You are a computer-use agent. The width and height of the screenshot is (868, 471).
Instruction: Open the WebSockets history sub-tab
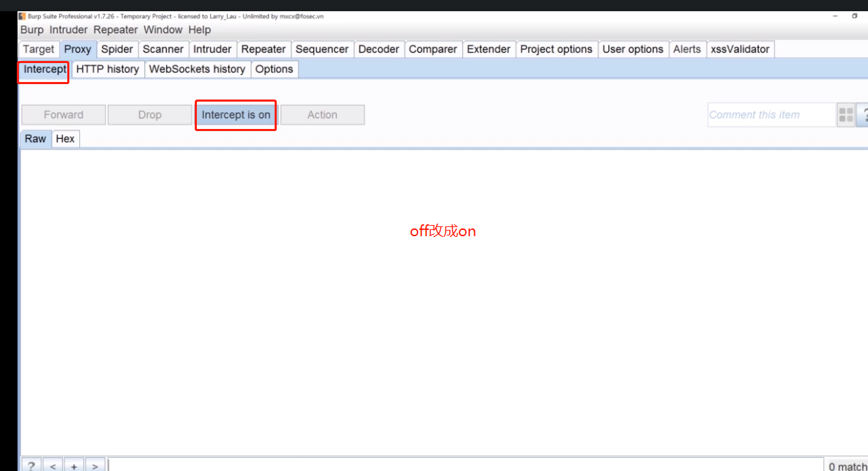197,69
